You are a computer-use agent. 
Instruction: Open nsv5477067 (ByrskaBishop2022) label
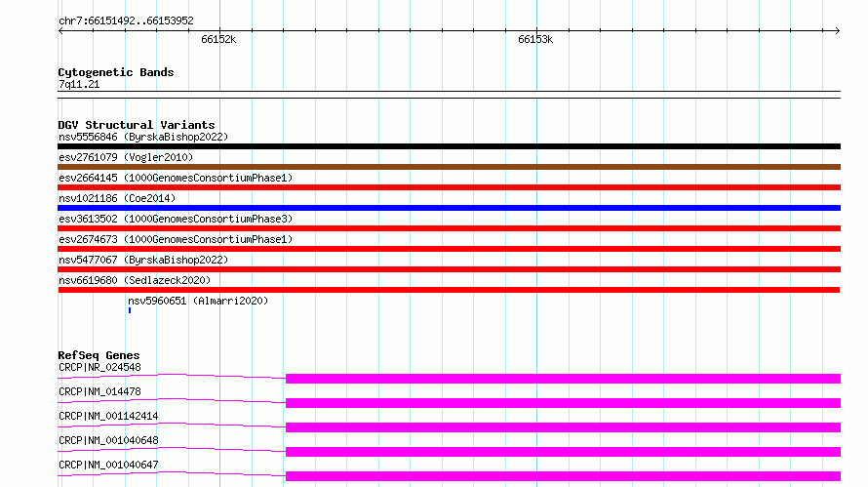click(143, 260)
